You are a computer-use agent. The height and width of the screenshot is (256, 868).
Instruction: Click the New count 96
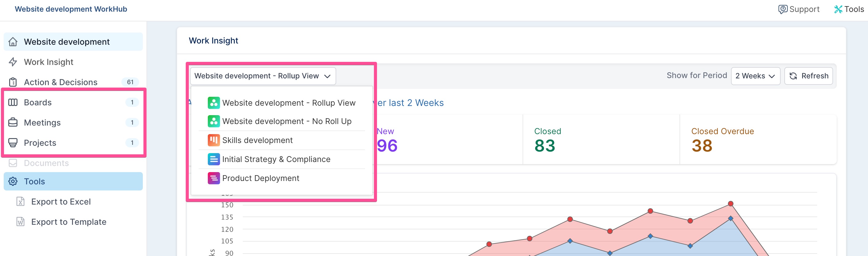pos(387,146)
